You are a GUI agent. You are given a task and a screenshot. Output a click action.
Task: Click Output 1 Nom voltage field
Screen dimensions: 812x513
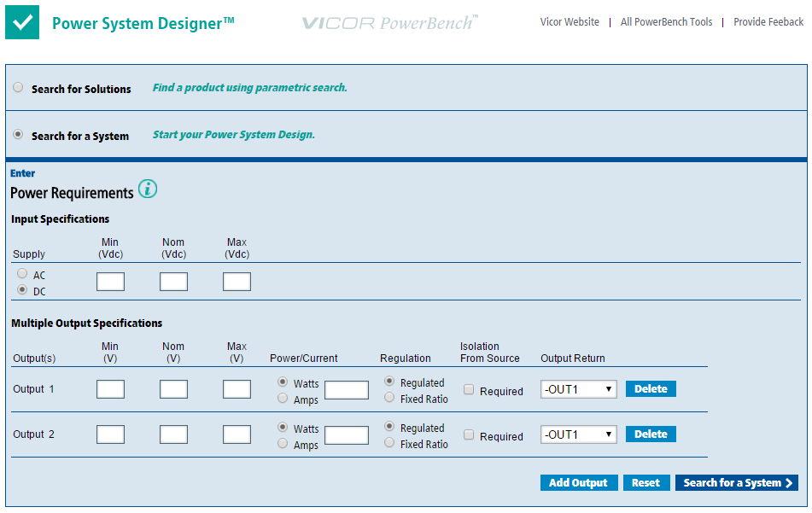click(x=173, y=389)
